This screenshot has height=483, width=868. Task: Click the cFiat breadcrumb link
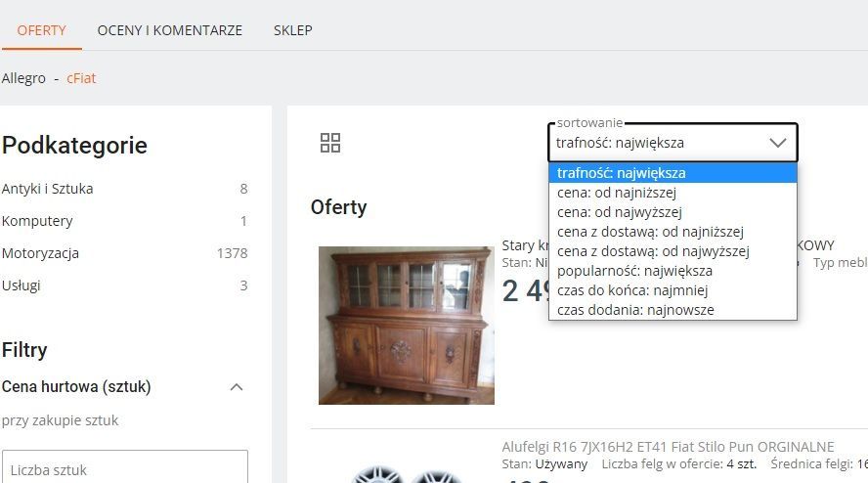[81, 78]
